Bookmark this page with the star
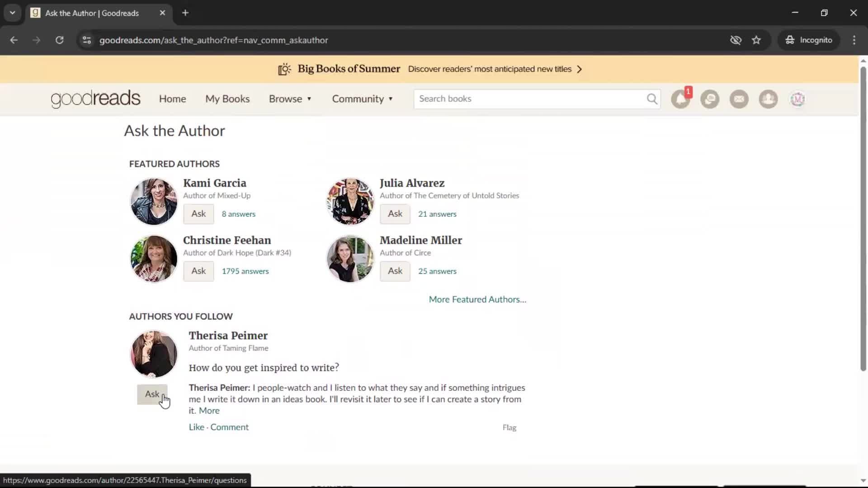This screenshot has height=488, width=868. click(756, 40)
